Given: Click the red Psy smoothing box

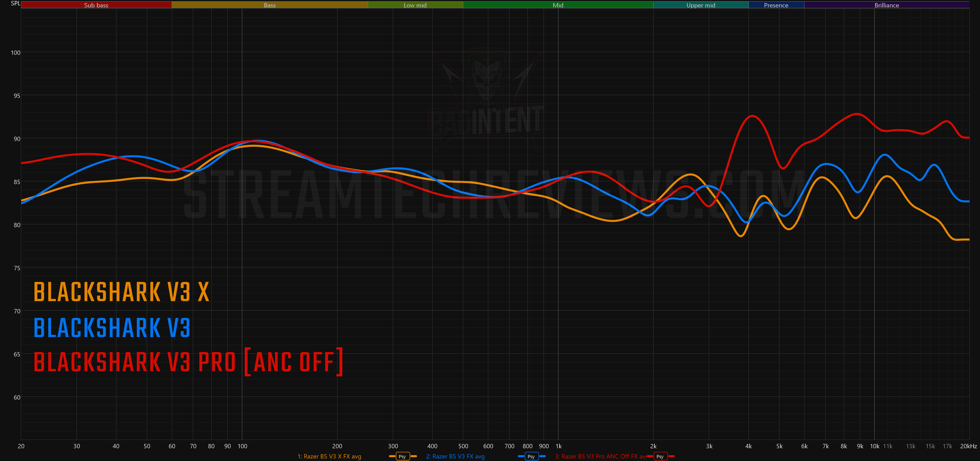Looking at the screenshot, I should [660, 456].
